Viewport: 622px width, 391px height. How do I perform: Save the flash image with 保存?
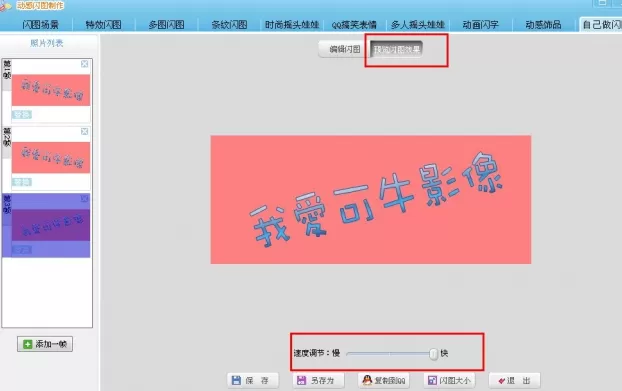tap(253, 381)
